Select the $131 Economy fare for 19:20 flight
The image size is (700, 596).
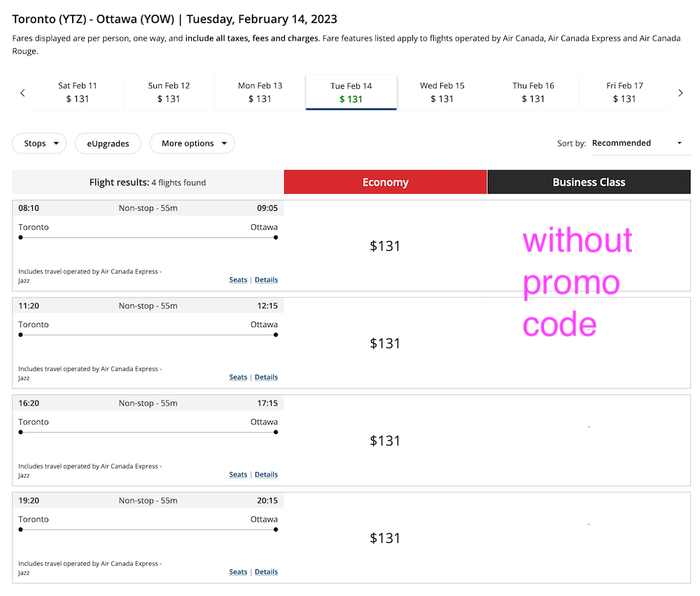[x=385, y=538]
